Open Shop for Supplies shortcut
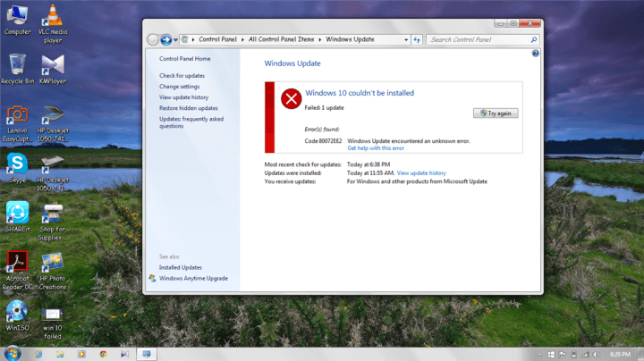 53,222
